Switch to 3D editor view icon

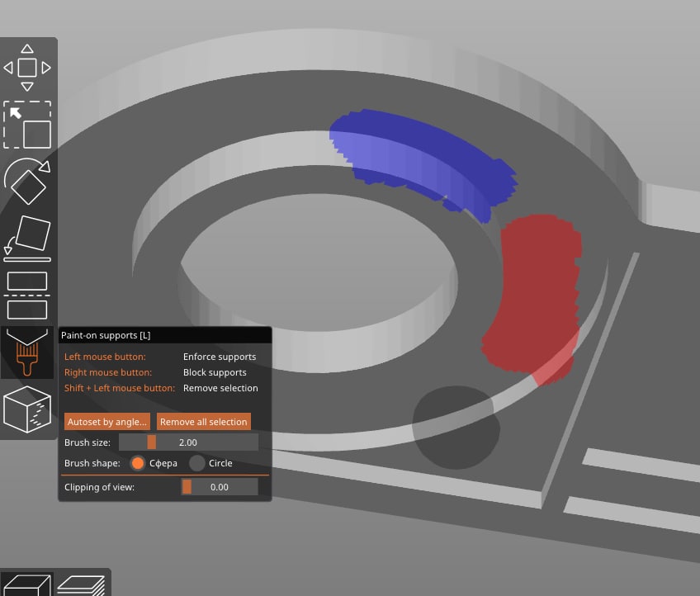27,584
